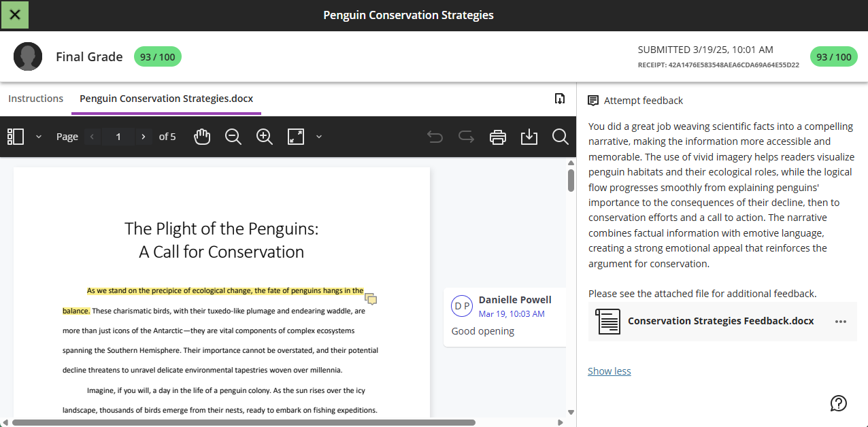Click the Penguin Conservation Strategies header title
The image size is (868, 427).
tap(408, 15)
